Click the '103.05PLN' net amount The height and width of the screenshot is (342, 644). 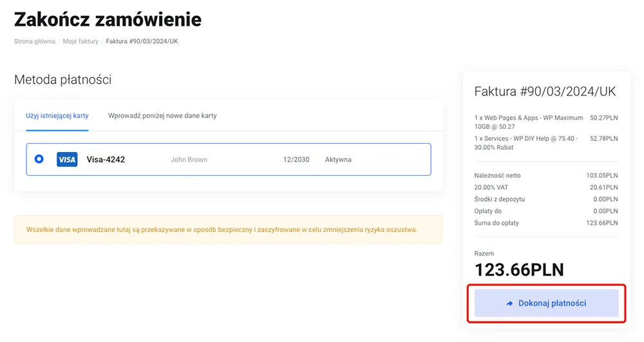602,175
